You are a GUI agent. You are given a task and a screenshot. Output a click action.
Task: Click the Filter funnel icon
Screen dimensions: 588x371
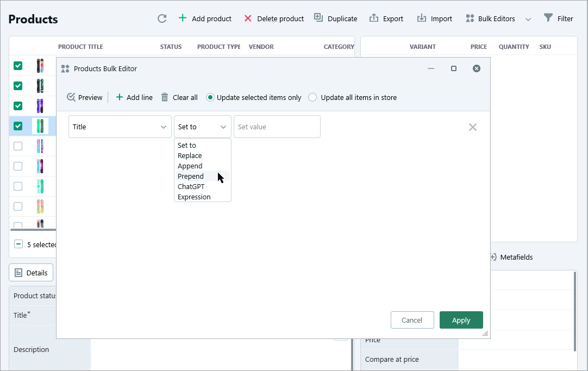548,17
